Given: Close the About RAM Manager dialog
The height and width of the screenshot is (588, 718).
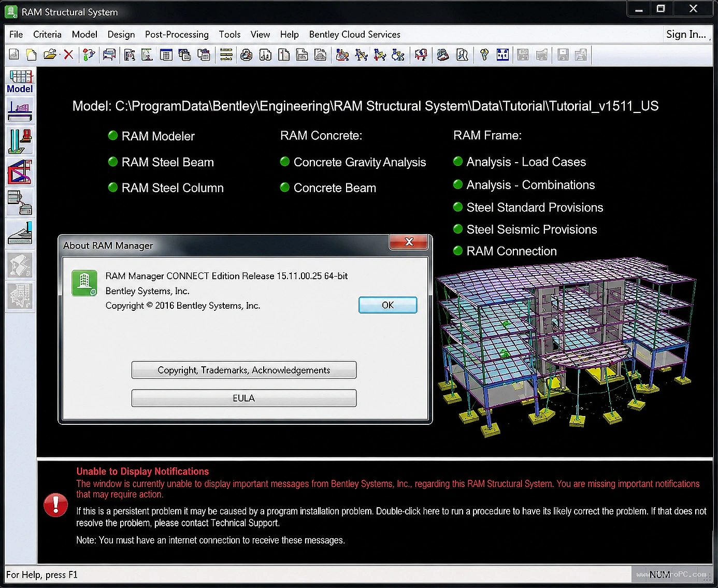Looking at the screenshot, I should [409, 242].
